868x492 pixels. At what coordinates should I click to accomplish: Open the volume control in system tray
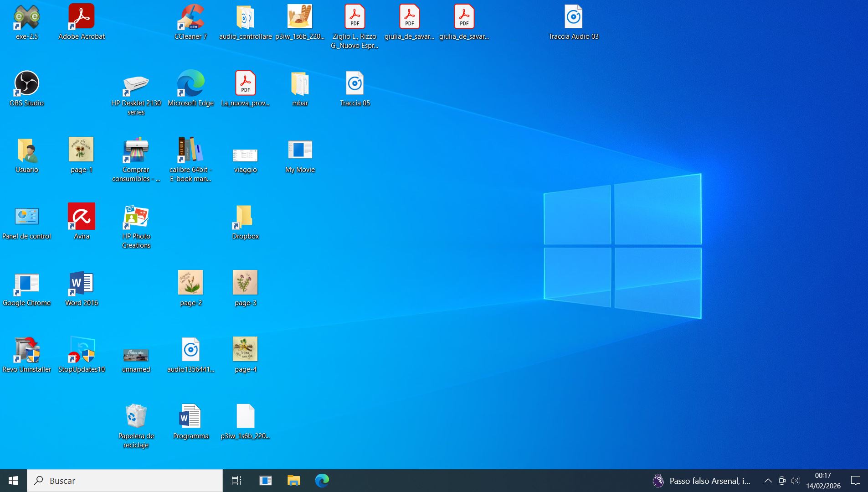click(795, 481)
